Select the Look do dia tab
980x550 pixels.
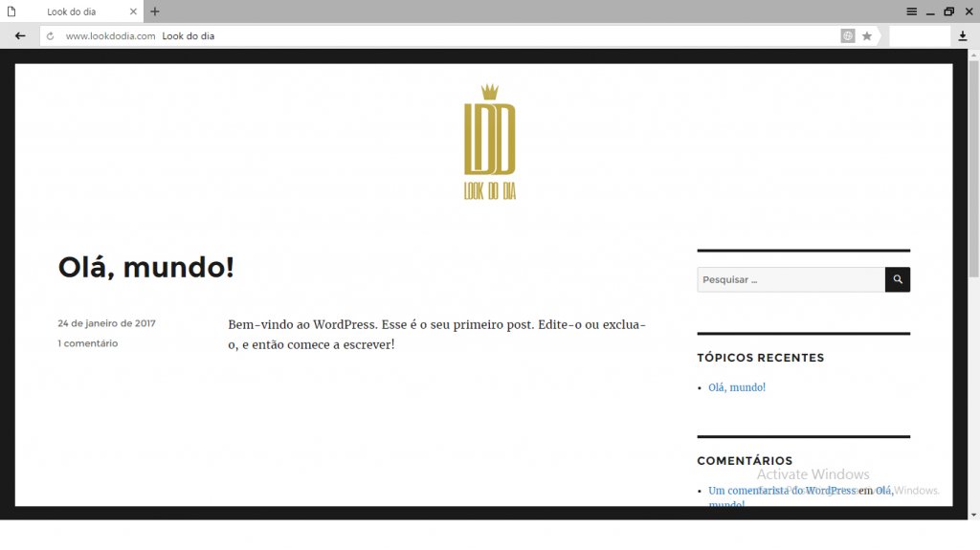click(x=71, y=11)
